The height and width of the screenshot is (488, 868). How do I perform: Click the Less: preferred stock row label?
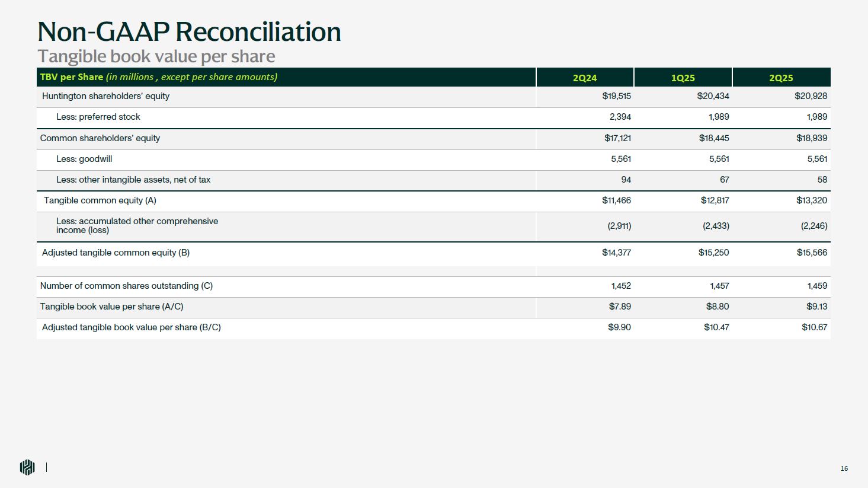click(x=98, y=117)
